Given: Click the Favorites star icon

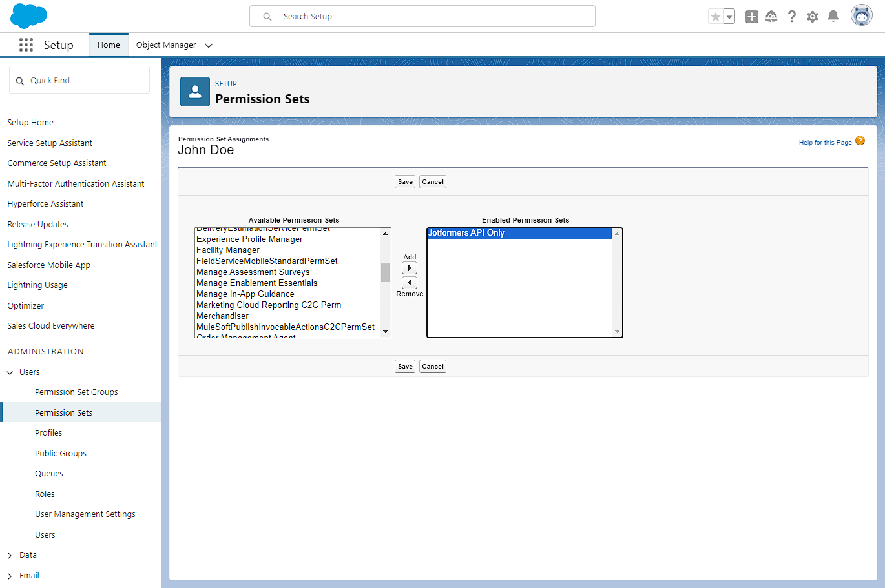Looking at the screenshot, I should 715,17.
